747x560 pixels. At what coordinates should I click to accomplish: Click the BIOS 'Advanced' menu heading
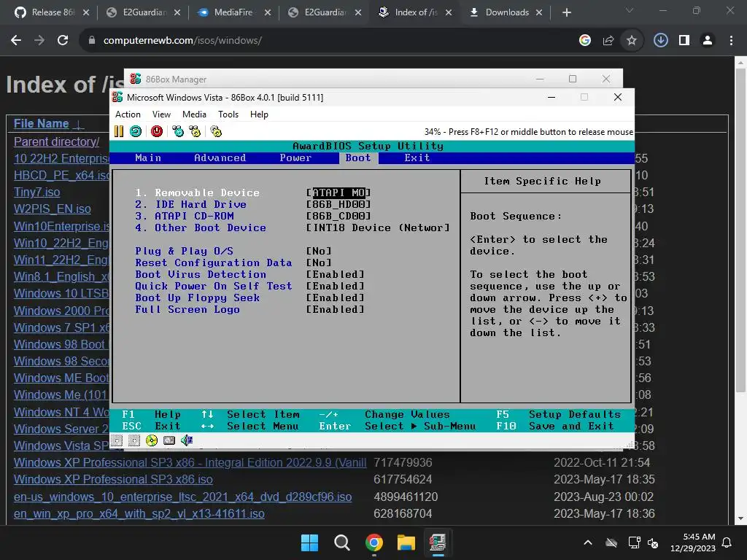click(x=220, y=158)
